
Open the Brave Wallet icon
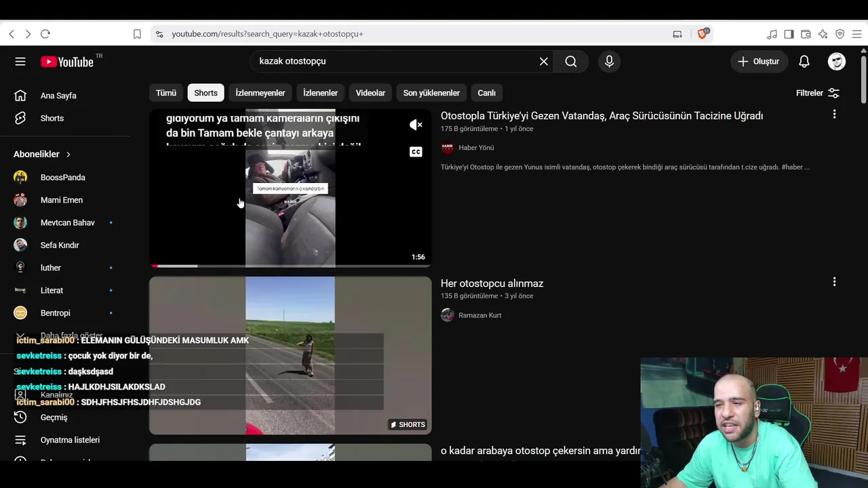tap(806, 34)
